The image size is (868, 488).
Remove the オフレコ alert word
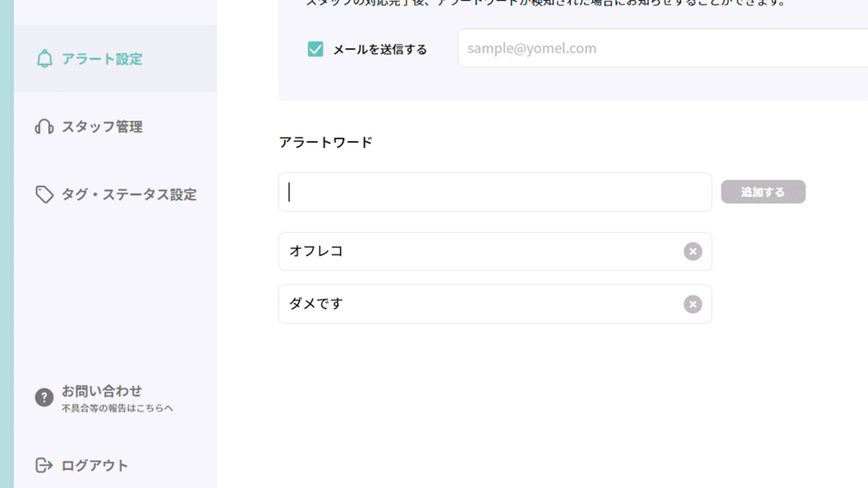pyautogui.click(x=693, y=251)
